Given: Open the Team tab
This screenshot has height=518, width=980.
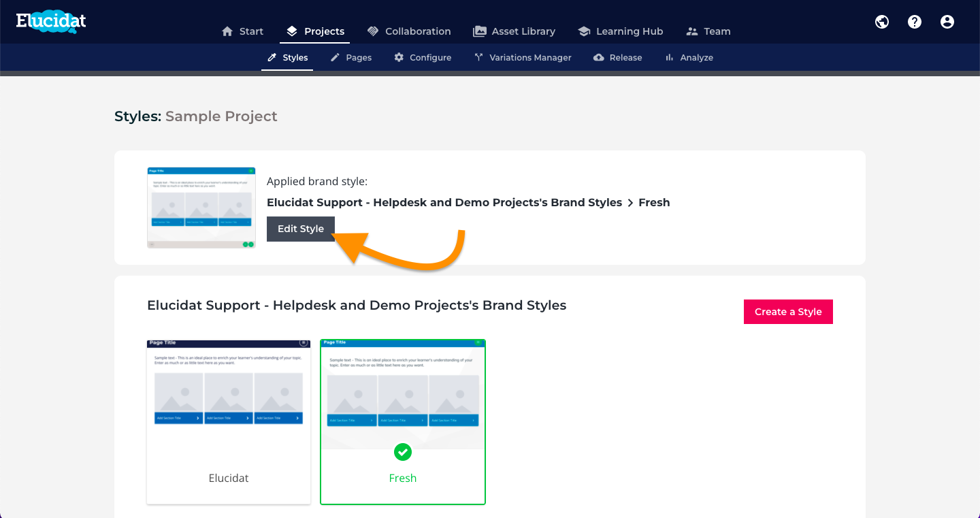Looking at the screenshot, I should click(x=708, y=31).
